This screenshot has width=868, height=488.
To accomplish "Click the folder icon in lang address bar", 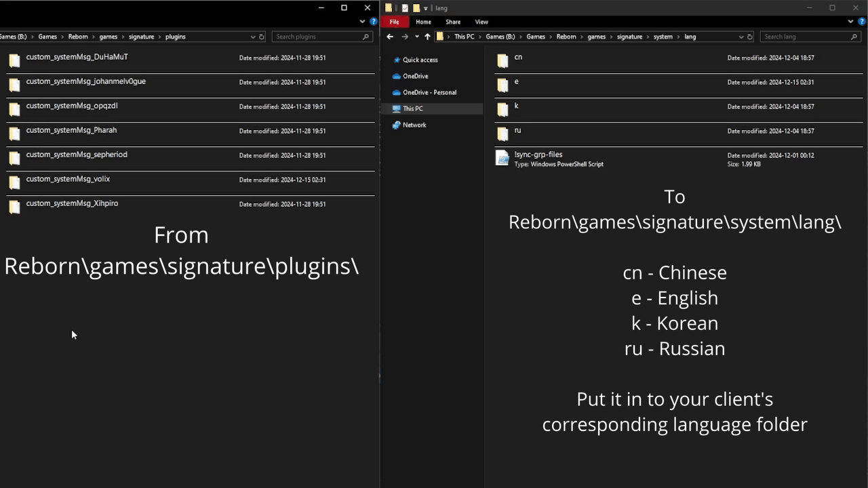I will point(441,37).
